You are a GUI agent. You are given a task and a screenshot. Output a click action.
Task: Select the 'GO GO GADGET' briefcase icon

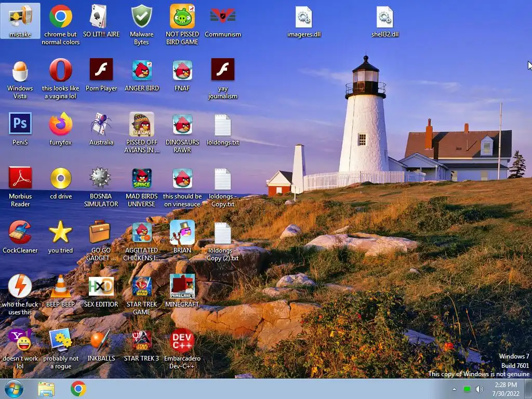[x=101, y=241]
